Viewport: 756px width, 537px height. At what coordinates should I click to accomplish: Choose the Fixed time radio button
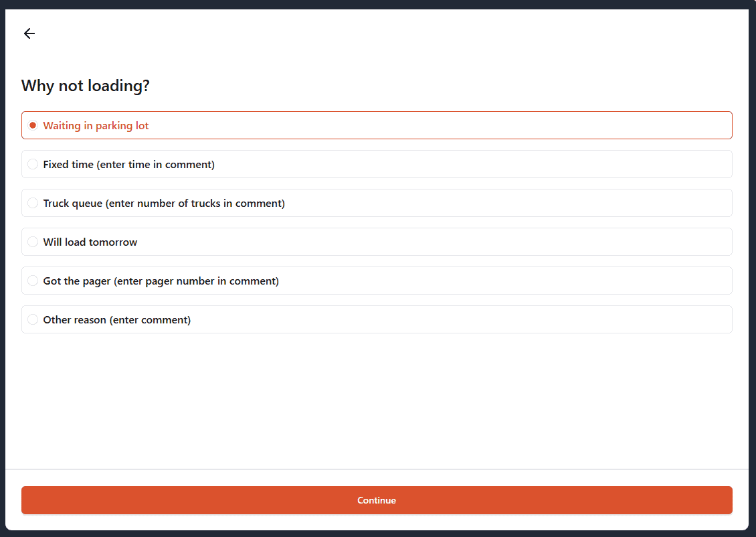coord(33,165)
